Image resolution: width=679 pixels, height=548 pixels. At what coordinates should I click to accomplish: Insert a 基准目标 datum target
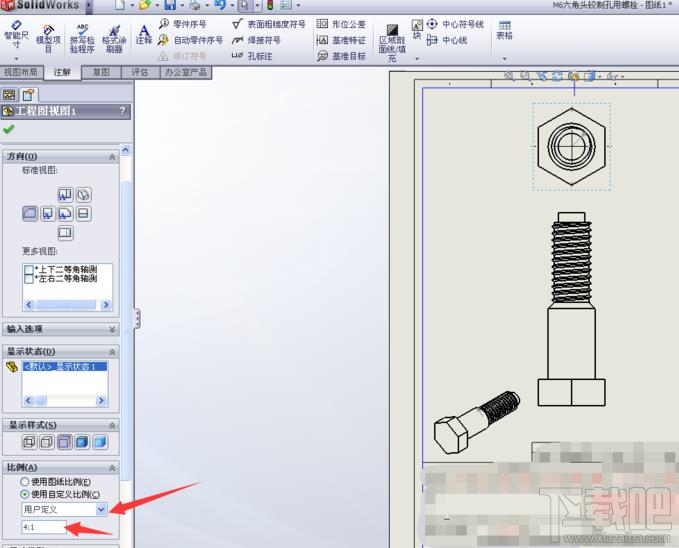click(341, 56)
